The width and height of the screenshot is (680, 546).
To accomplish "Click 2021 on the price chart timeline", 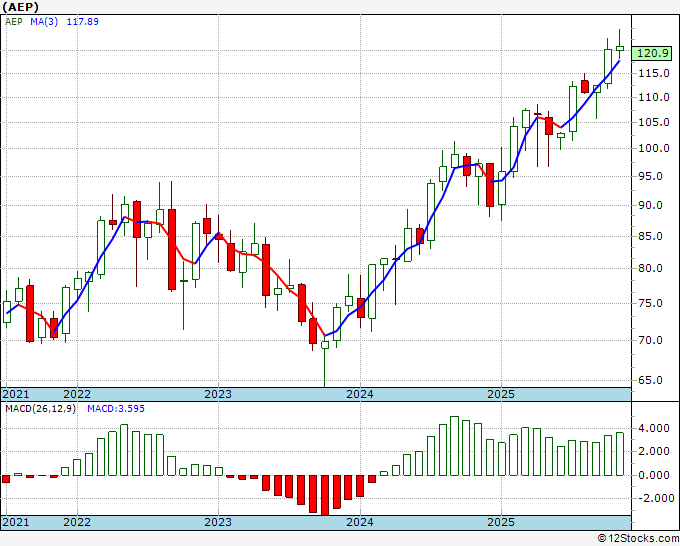I will point(16,394).
